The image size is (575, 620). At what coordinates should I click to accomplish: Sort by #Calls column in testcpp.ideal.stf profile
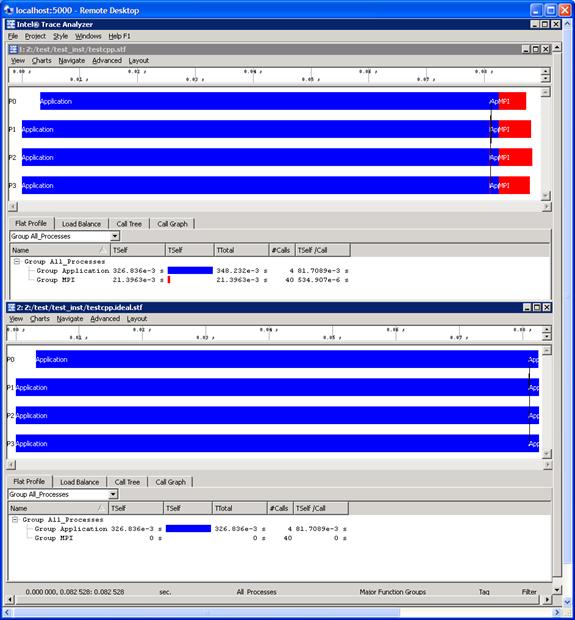(x=280, y=508)
